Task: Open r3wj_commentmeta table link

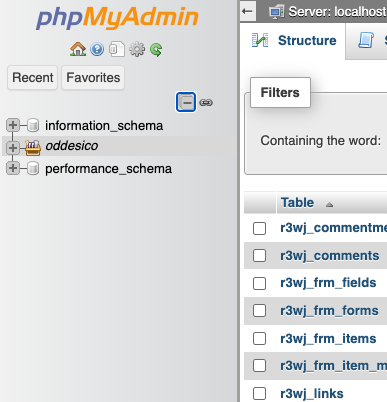Action: tap(333, 228)
